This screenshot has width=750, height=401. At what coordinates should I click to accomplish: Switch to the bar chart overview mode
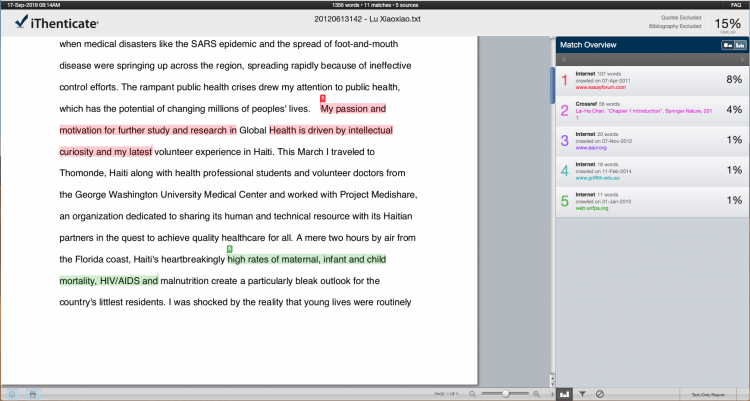click(740, 46)
